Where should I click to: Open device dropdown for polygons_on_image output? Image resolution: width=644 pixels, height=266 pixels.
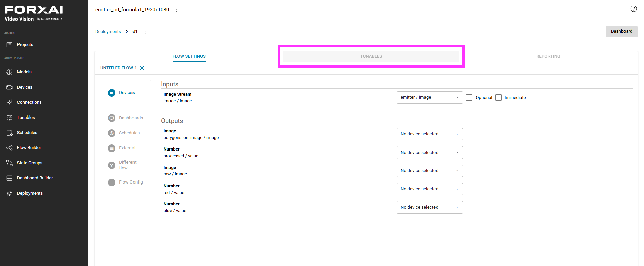pyautogui.click(x=430, y=134)
